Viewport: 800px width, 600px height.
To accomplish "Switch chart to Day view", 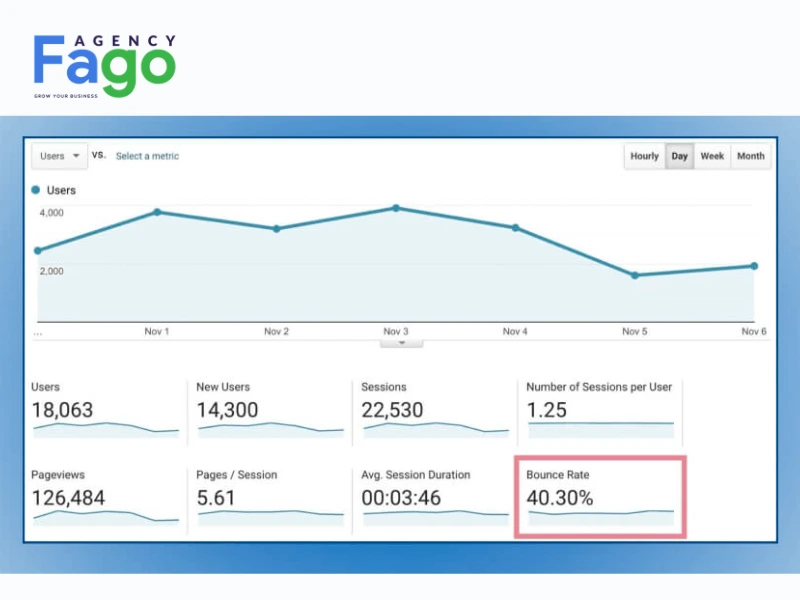I will 679,156.
